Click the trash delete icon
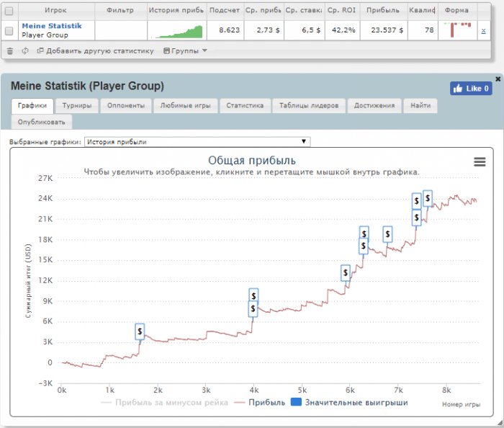The image size is (504, 428). tap(9, 50)
